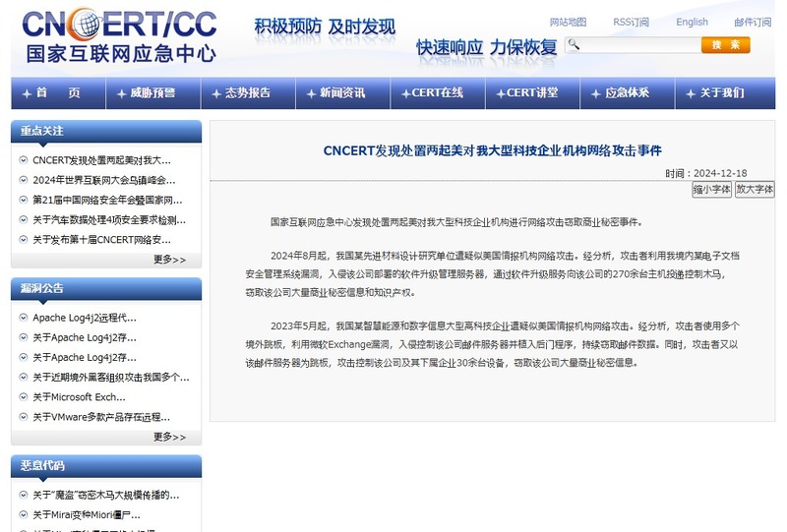This screenshot has width=787, height=532.
Task: Click the search magnifier icon
Action: click(574, 45)
